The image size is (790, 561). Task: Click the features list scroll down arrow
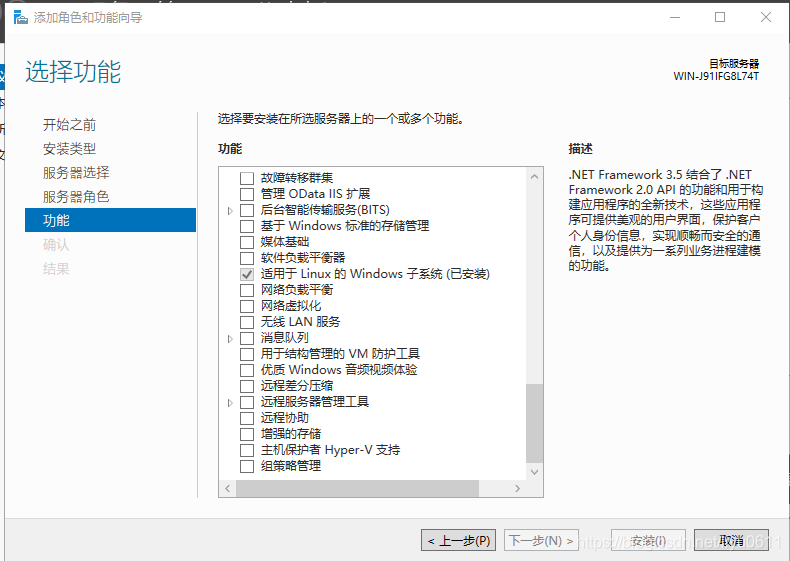(x=535, y=472)
